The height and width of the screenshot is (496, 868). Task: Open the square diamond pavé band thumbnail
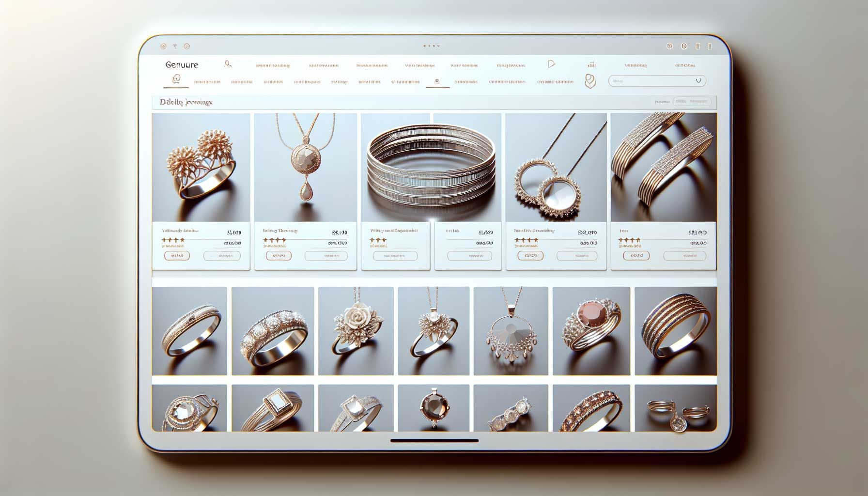[x=356, y=408]
